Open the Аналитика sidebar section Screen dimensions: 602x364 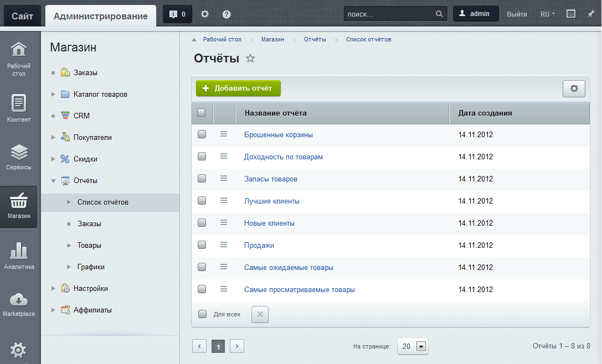coord(19,255)
